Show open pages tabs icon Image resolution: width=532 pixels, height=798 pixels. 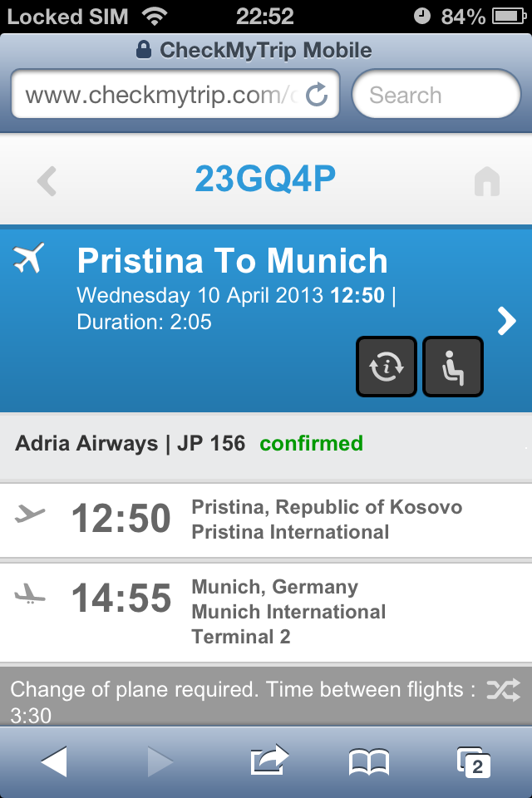click(474, 762)
